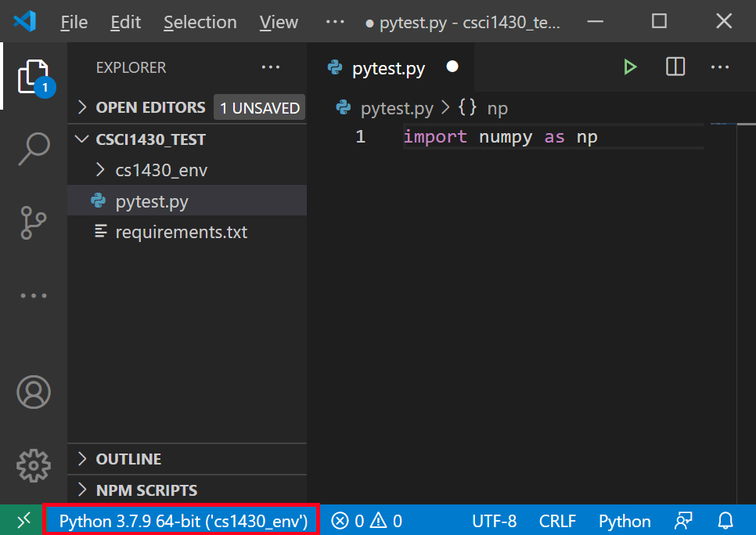Viewport: 756px width, 535px height.
Task: Open the View menu
Action: tap(279, 22)
